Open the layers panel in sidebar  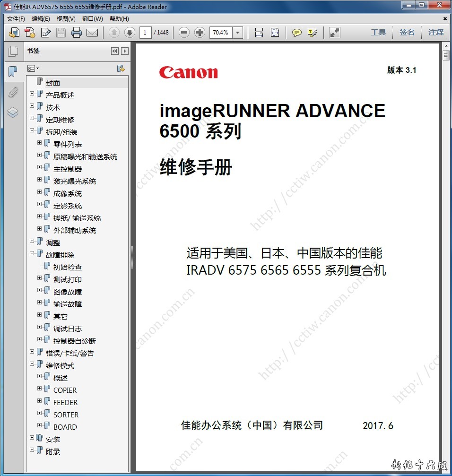point(13,113)
